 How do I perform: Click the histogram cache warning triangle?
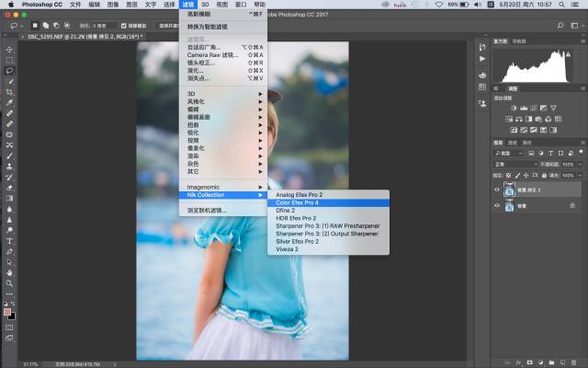coord(568,54)
